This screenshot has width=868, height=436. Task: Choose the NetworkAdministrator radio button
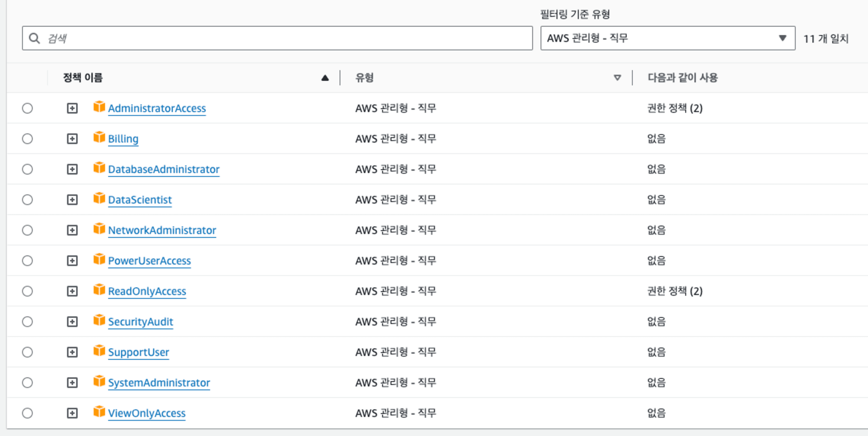(x=27, y=230)
